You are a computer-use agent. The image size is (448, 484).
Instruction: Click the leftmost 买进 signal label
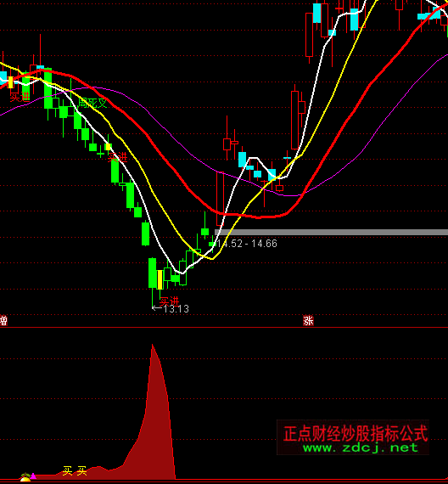click(x=20, y=98)
